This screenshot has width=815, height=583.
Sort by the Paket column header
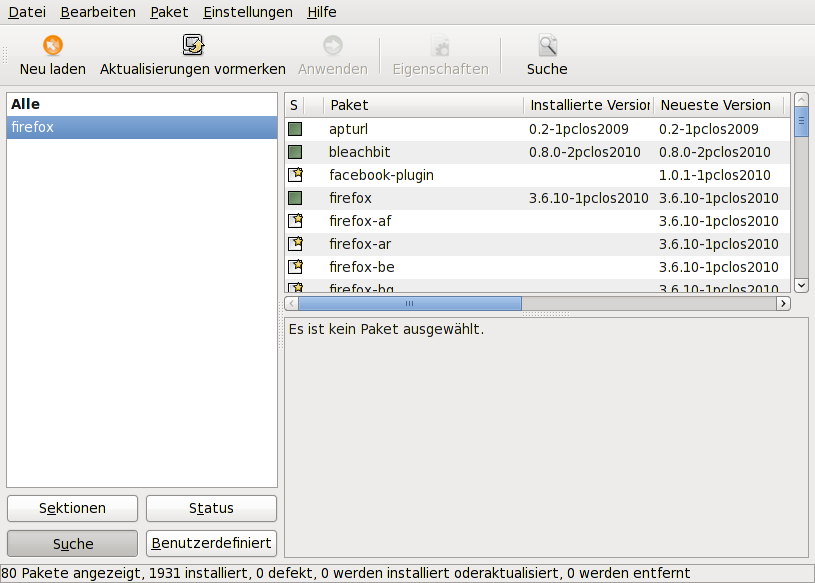coord(423,105)
